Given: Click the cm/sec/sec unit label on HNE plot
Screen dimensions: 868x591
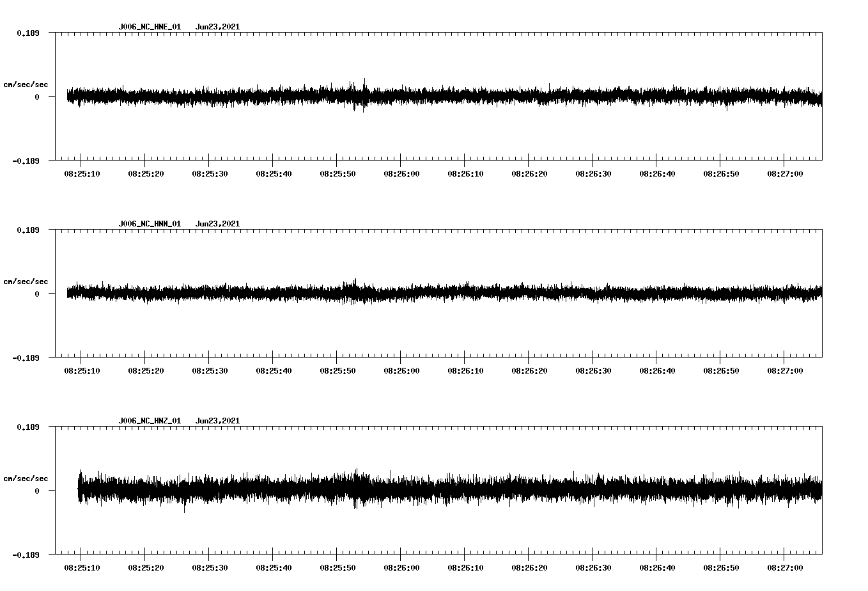Looking at the screenshot, I should [x=26, y=84].
